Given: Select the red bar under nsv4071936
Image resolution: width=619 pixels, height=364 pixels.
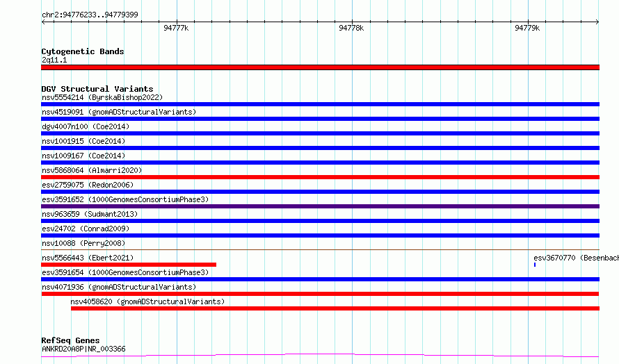Looking at the screenshot, I should 320,294.
